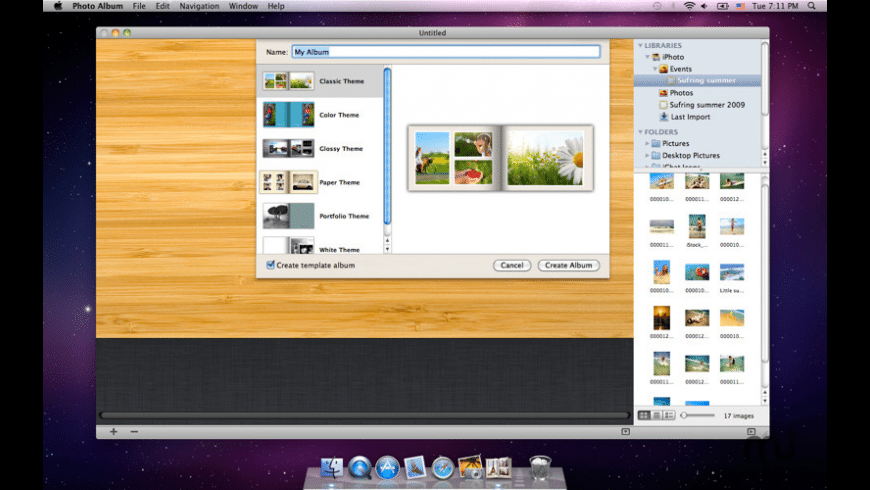Click theme list scroll up arrow
870x490 pixels.
coord(387,240)
